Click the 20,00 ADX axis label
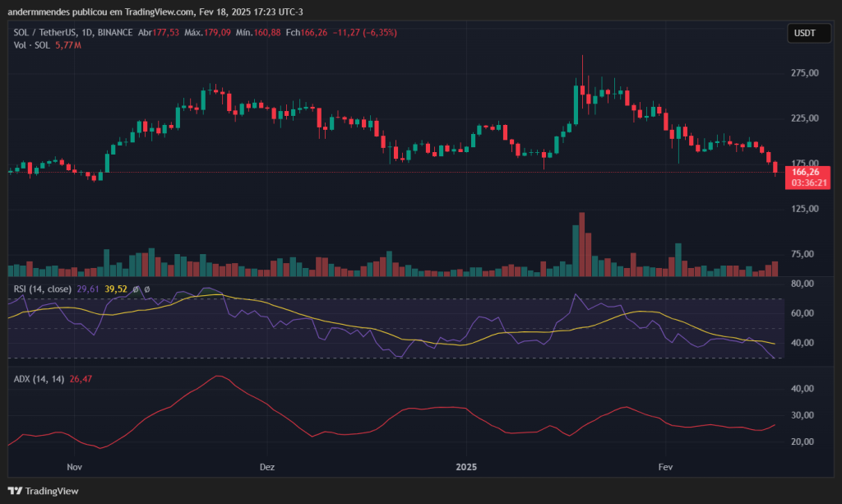 pos(803,442)
